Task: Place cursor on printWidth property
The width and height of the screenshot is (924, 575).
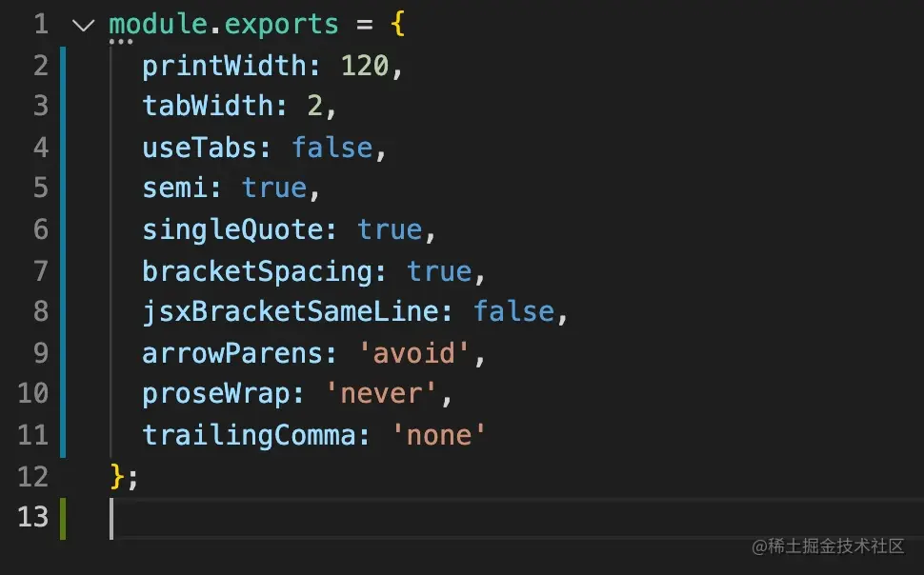Action: [x=224, y=66]
